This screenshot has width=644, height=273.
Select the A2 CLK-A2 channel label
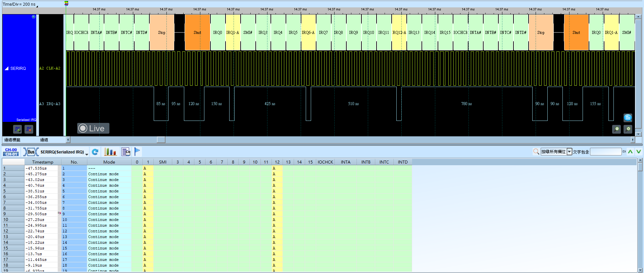coord(50,68)
